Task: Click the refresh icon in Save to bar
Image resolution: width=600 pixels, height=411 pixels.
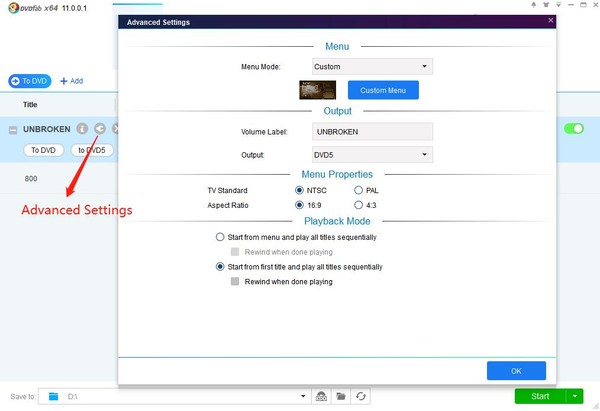Action: 360,396
